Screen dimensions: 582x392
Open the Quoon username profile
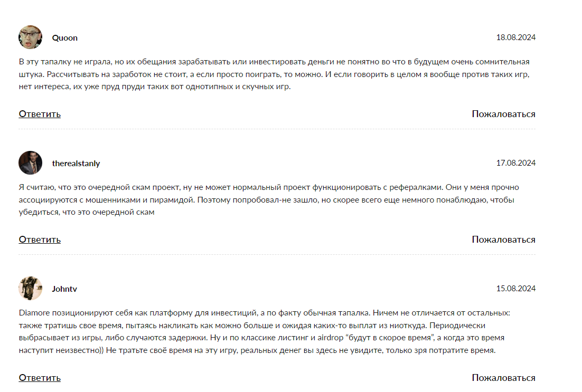coord(64,38)
